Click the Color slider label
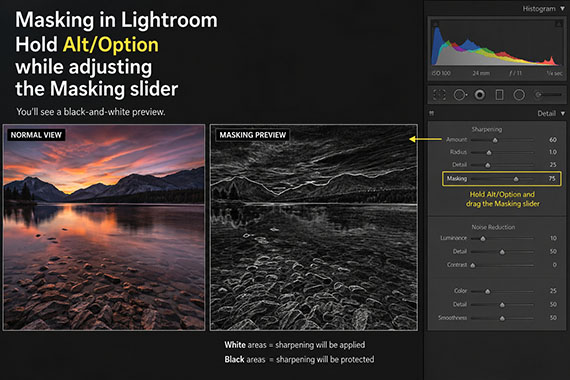The height and width of the screenshot is (380, 570). click(x=460, y=291)
